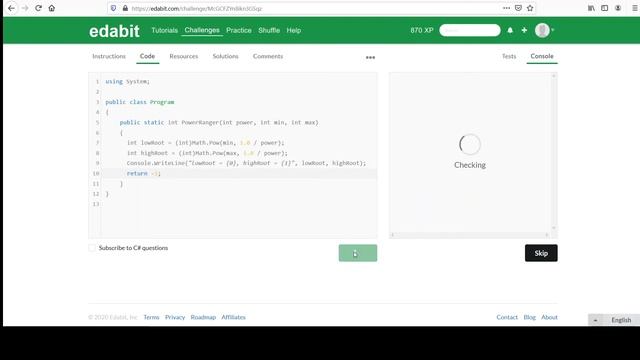Open the Shuffle menu item
Image resolution: width=640 pixels, height=360 pixels.
click(x=269, y=30)
